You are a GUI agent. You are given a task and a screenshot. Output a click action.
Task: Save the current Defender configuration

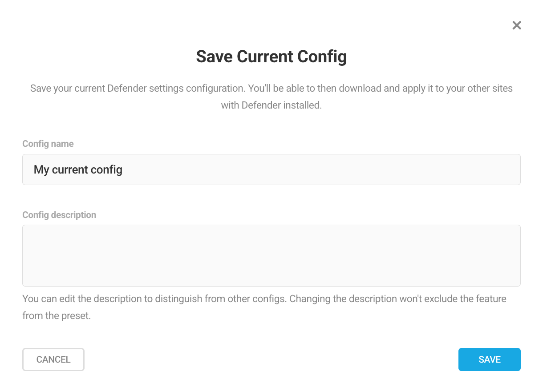click(x=489, y=360)
